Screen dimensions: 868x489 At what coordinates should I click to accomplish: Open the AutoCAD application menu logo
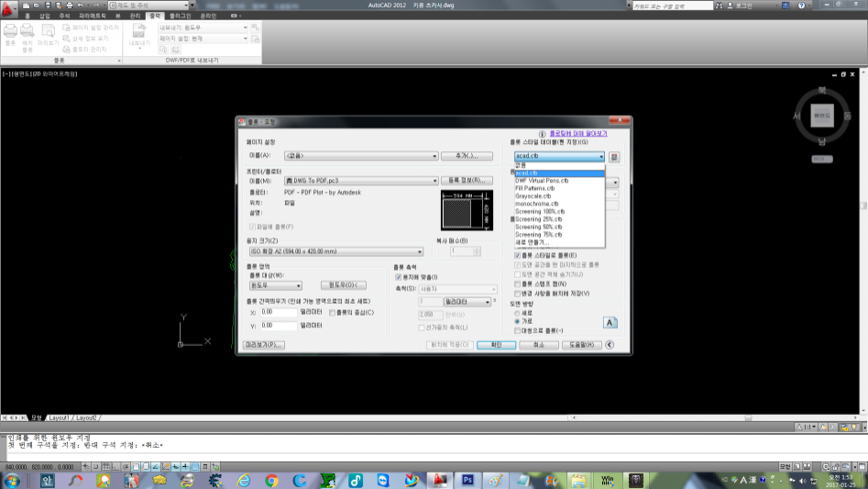coord(8,7)
